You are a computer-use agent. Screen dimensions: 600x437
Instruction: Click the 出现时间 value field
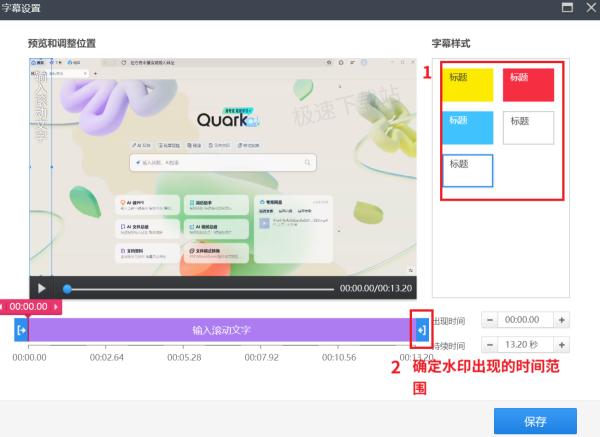pyautogui.click(x=525, y=320)
